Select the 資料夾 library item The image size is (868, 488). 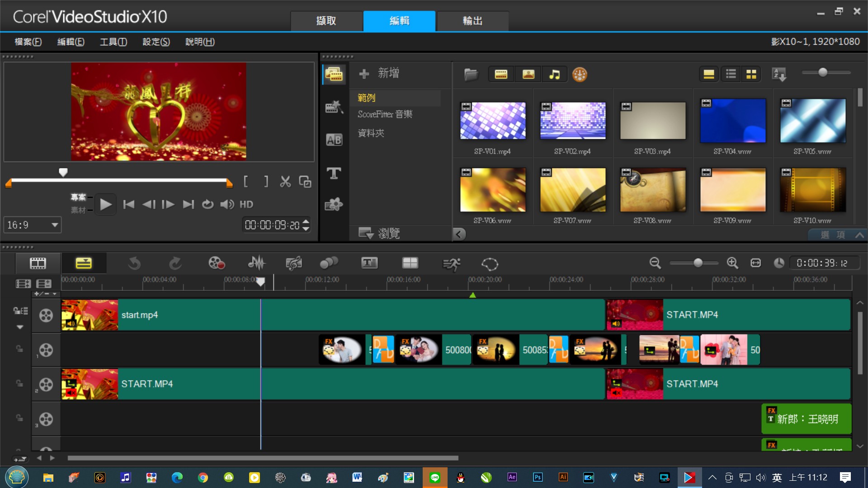371,133
